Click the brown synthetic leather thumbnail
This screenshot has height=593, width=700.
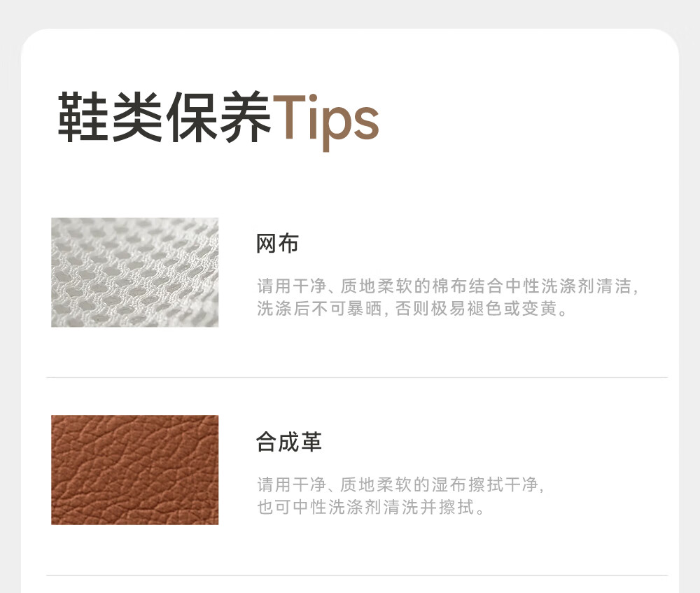pyautogui.click(x=135, y=470)
